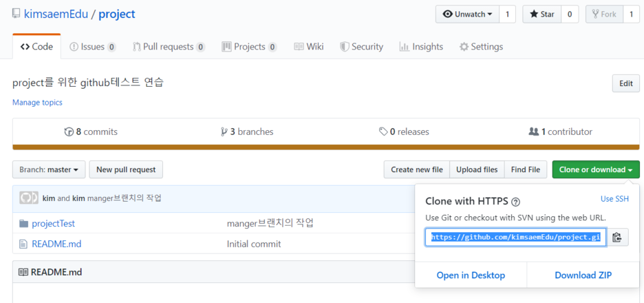Click the stargazers count of 0
The image size is (644, 303).
[570, 14]
